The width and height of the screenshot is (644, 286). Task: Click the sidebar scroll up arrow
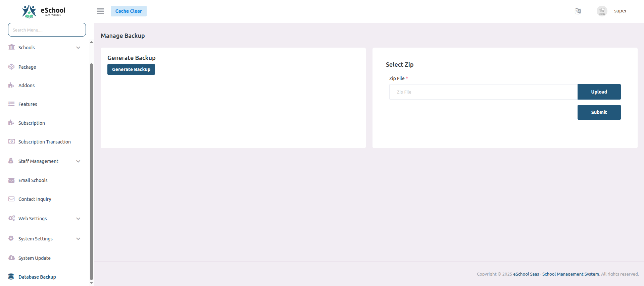click(x=91, y=42)
